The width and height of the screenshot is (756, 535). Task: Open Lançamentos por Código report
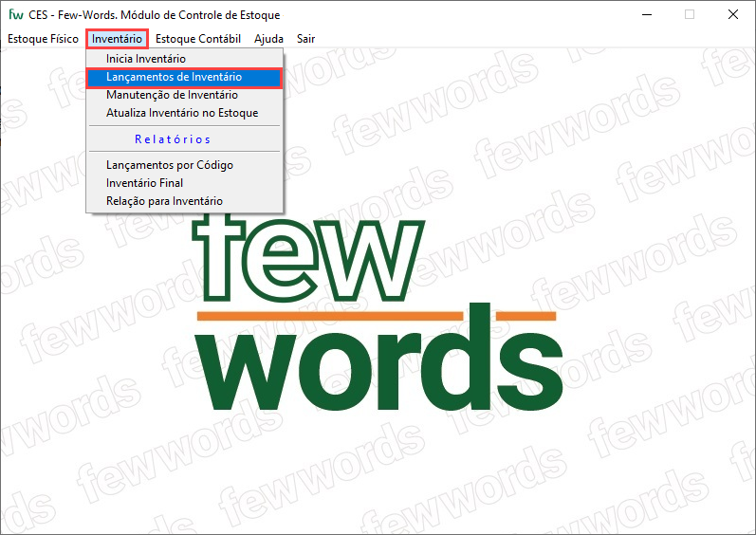pyautogui.click(x=185, y=165)
